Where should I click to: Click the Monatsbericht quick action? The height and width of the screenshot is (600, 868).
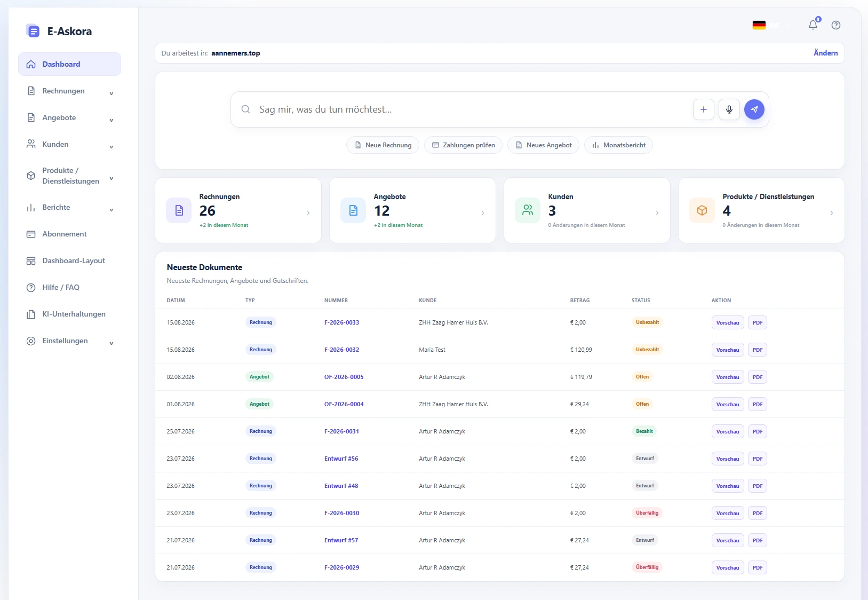coord(618,145)
